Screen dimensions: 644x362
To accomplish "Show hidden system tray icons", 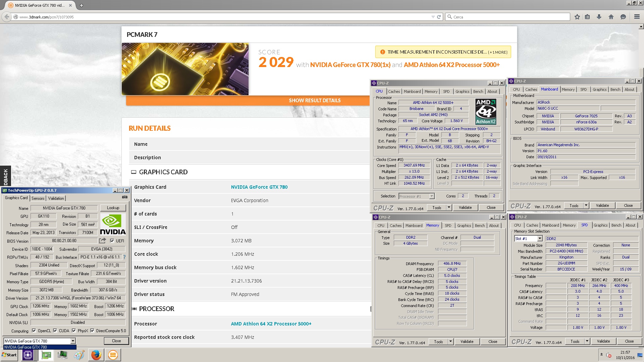I will [601, 355].
